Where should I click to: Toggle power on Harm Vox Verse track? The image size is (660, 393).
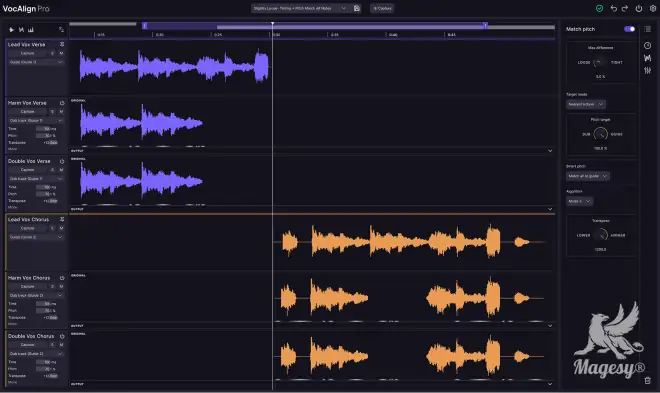62,103
